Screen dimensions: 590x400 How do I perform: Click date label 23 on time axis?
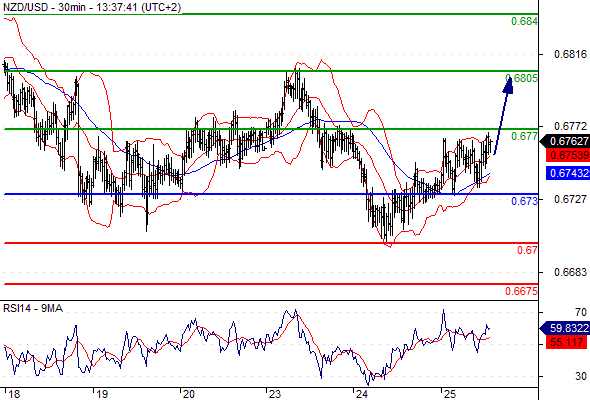point(275,394)
